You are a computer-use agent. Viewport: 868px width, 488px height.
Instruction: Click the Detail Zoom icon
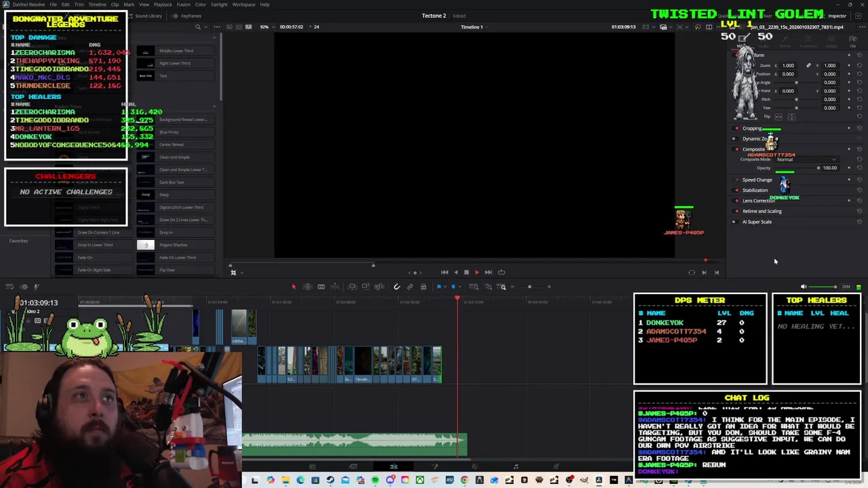pyautogui.click(x=489, y=287)
